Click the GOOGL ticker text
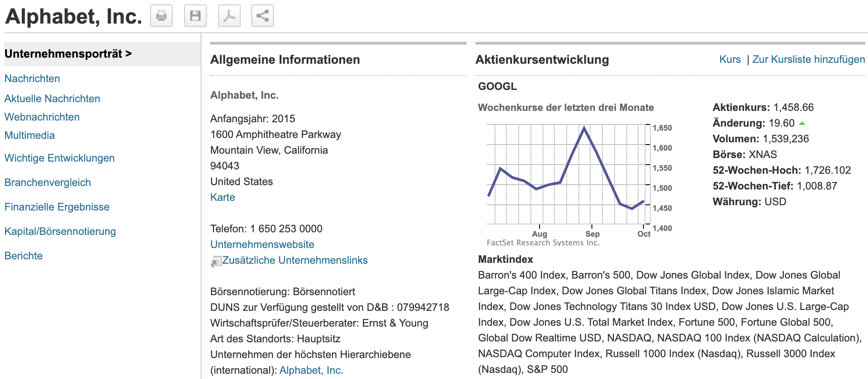868x379 pixels. pos(497,86)
